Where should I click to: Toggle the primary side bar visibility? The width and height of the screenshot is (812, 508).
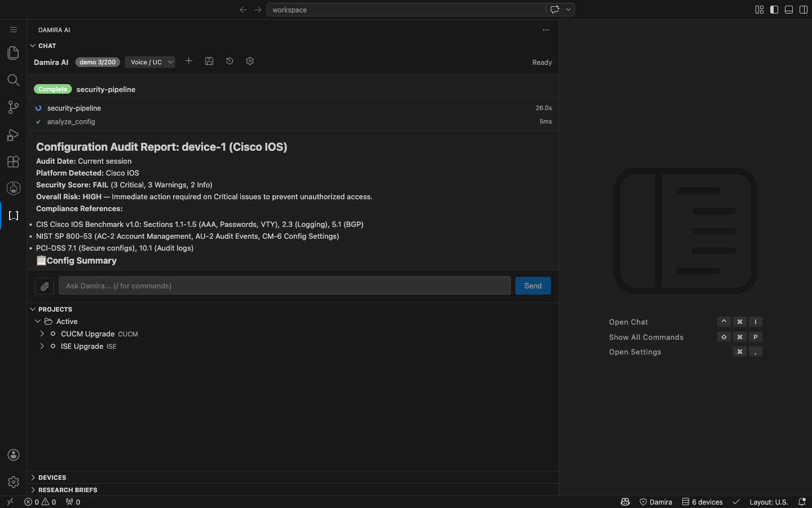[774, 10]
